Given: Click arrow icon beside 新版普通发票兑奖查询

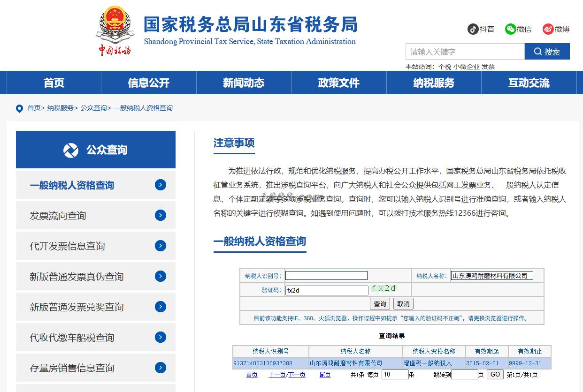Looking at the screenshot, I should coord(161,307).
